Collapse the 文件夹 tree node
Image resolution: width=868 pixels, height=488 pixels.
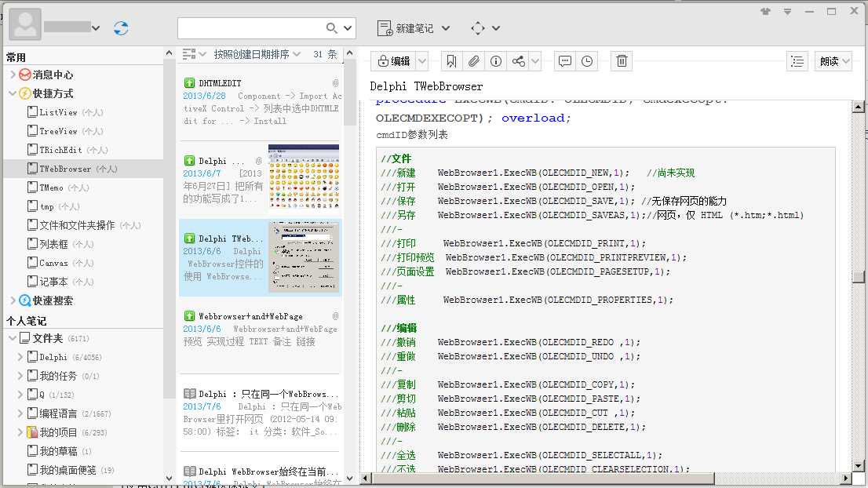pos(13,337)
